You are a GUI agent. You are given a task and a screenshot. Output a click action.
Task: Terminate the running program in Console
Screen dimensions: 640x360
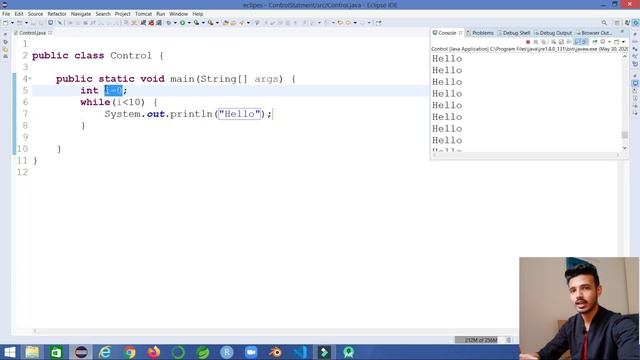tap(528, 42)
